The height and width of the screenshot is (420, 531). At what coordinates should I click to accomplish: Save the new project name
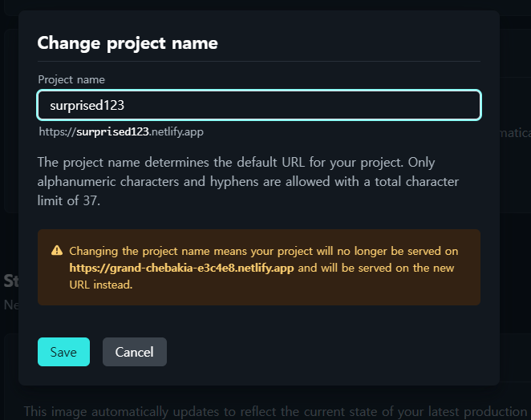[x=63, y=352]
